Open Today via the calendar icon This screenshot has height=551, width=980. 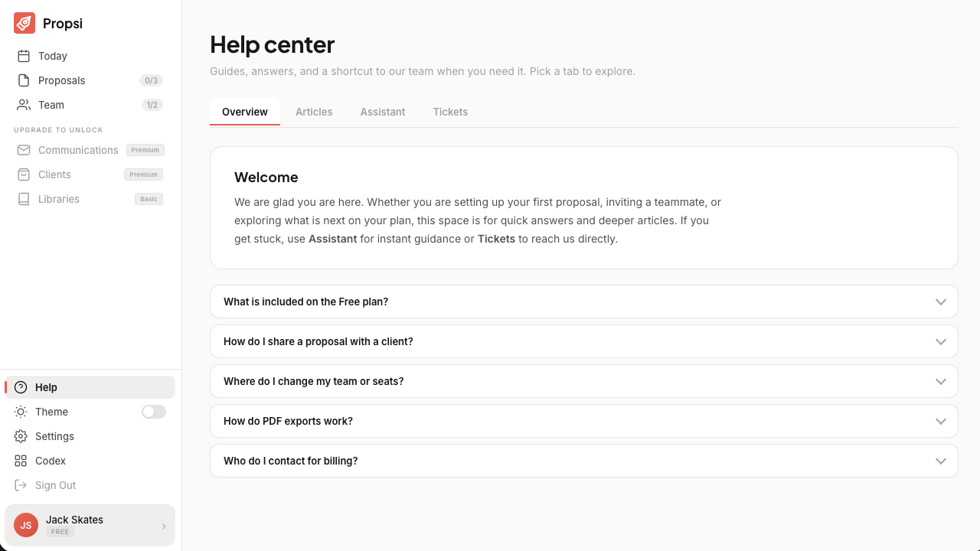pos(24,56)
